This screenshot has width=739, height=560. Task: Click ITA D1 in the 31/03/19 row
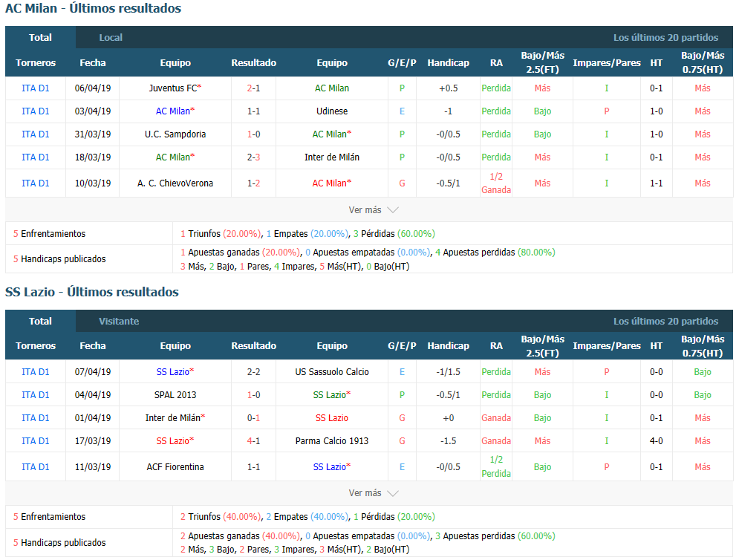36,134
